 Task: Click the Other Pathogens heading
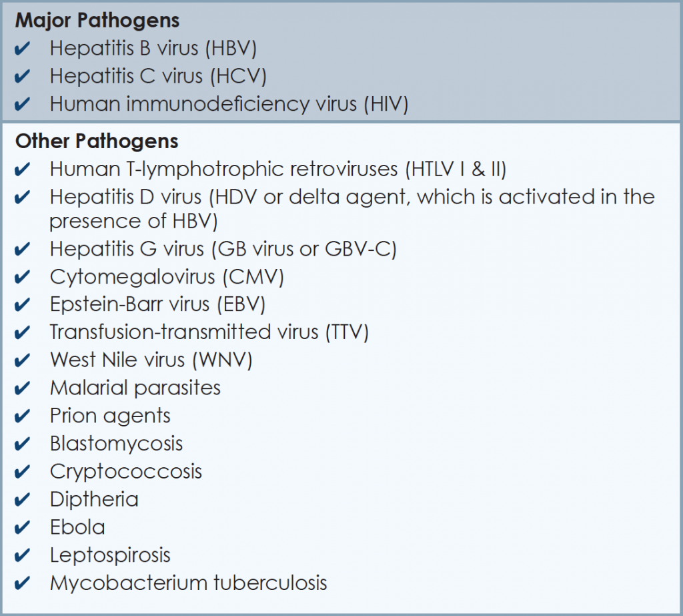click(97, 141)
